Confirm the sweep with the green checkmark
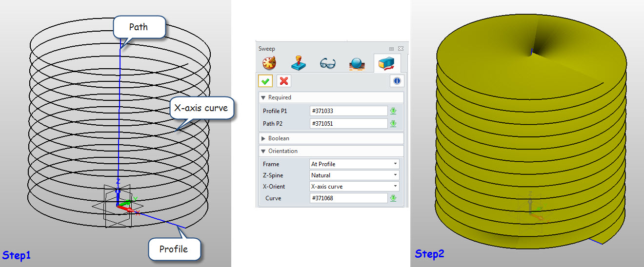644x267 pixels. click(x=265, y=81)
